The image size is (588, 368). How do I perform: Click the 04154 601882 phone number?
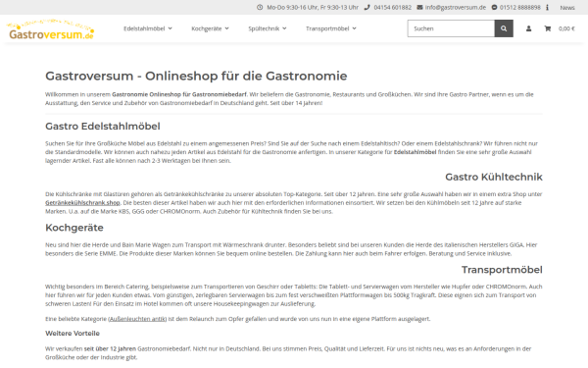click(x=392, y=7)
